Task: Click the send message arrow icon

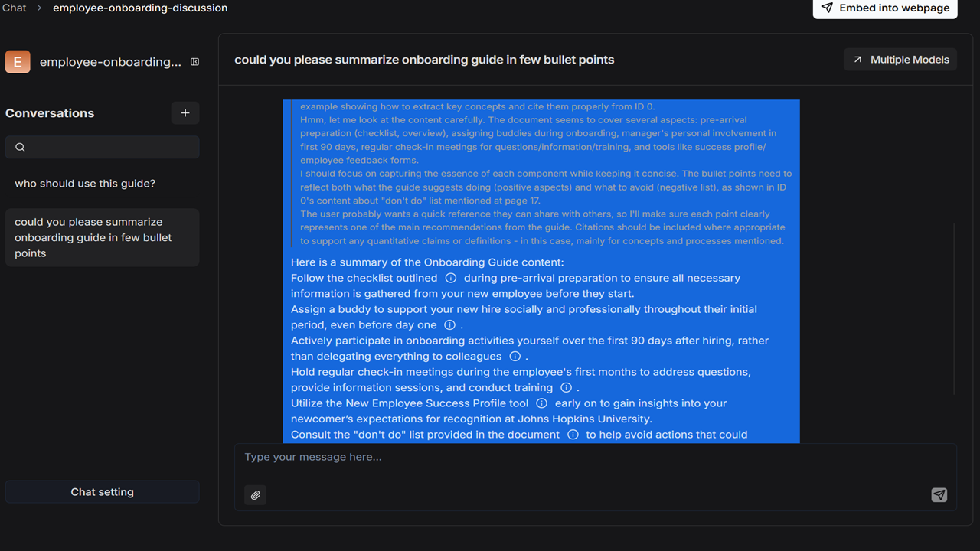Action: tap(939, 495)
